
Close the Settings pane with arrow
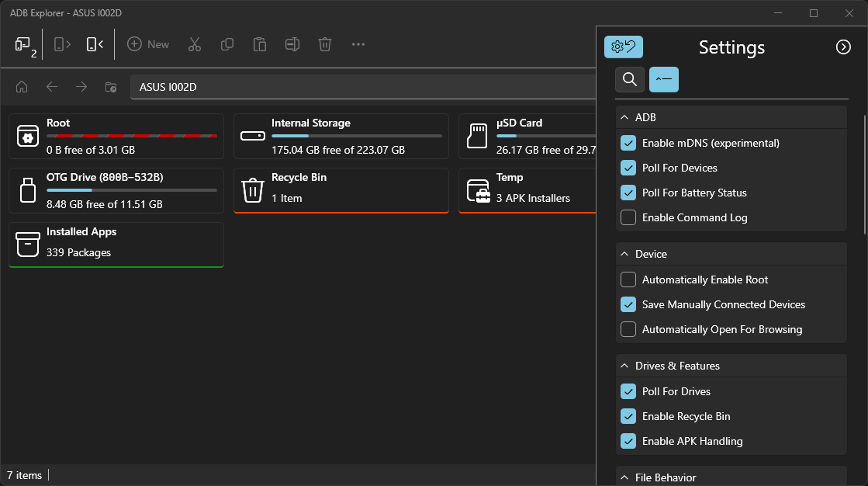click(843, 47)
